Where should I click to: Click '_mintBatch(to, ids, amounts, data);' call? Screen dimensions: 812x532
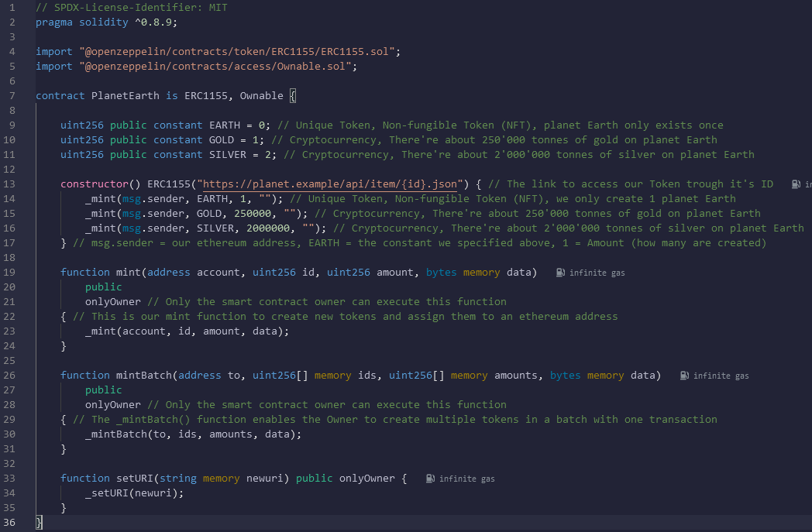point(193,434)
